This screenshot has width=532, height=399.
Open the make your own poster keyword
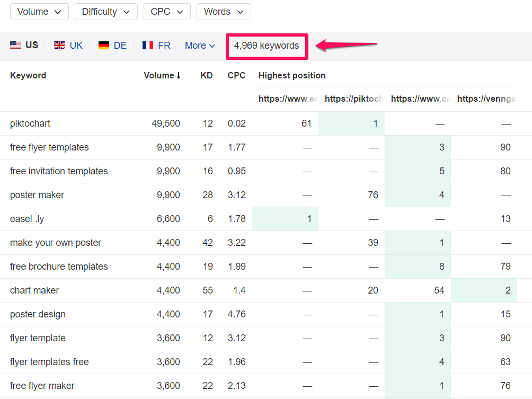click(56, 243)
